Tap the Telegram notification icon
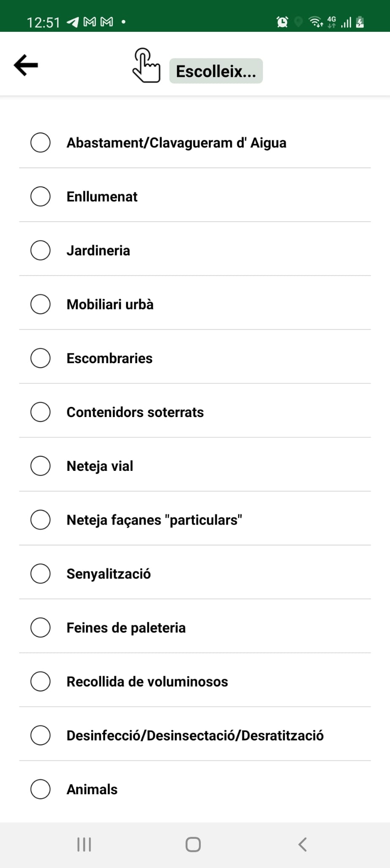 pyautogui.click(x=73, y=22)
